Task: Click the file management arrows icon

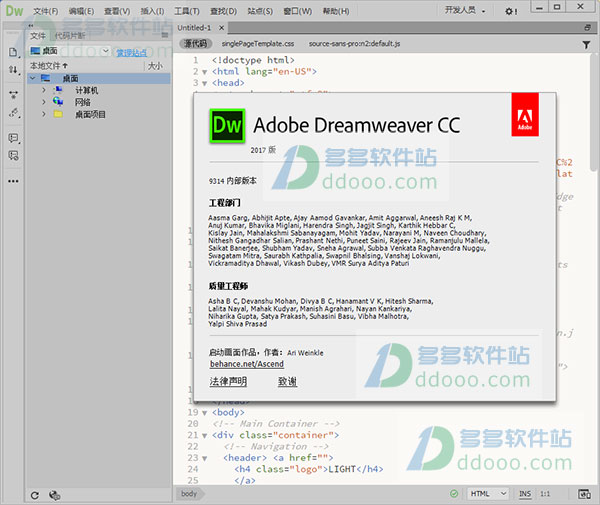Action: [13, 70]
